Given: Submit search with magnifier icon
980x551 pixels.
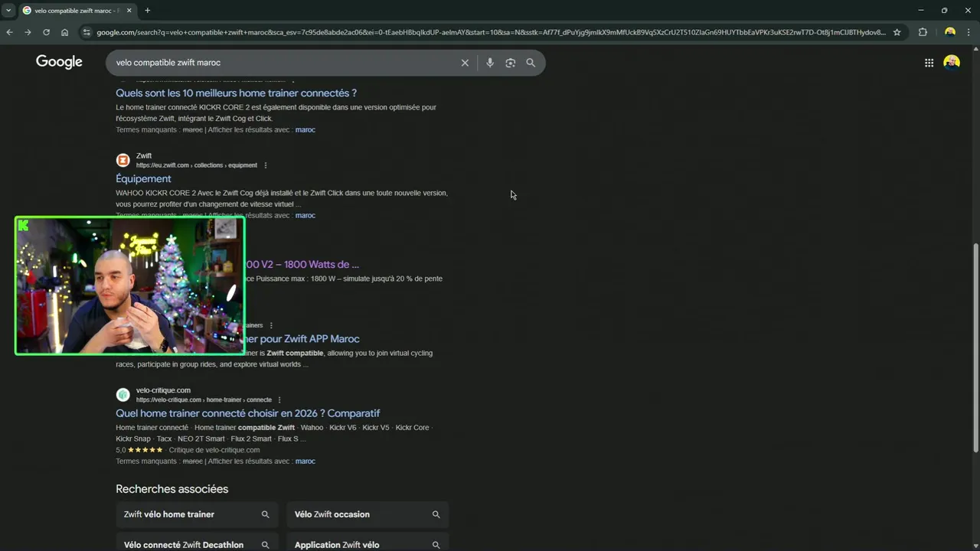Looking at the screenshot, I should click(x=531, y=63).
